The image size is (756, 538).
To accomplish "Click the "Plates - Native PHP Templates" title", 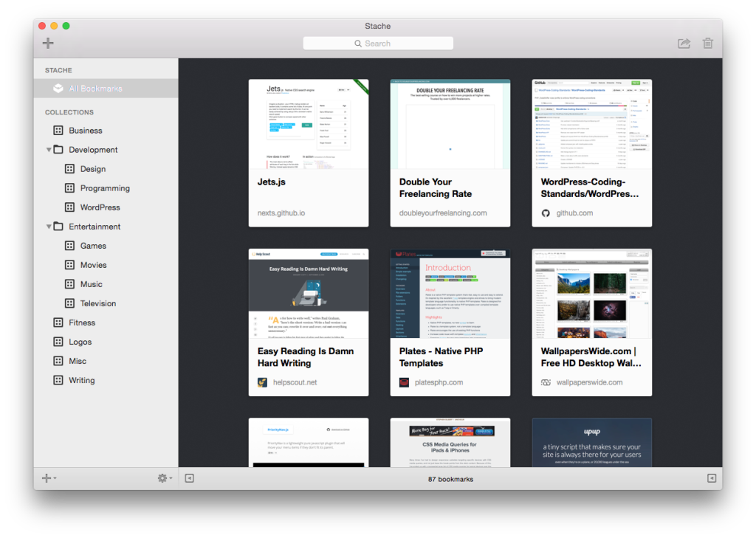I will point(441,357).
